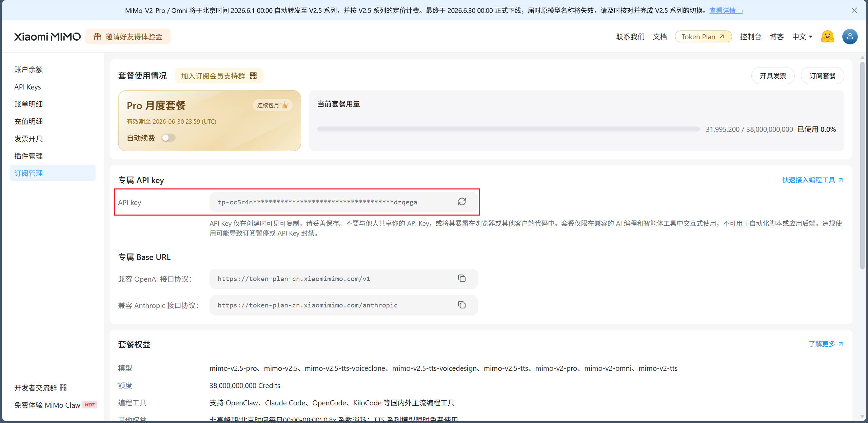Click 加入订阅会员支持群 button
This screenshot has width=868, height=423.
pyautogui.click(x=219, y=76)
